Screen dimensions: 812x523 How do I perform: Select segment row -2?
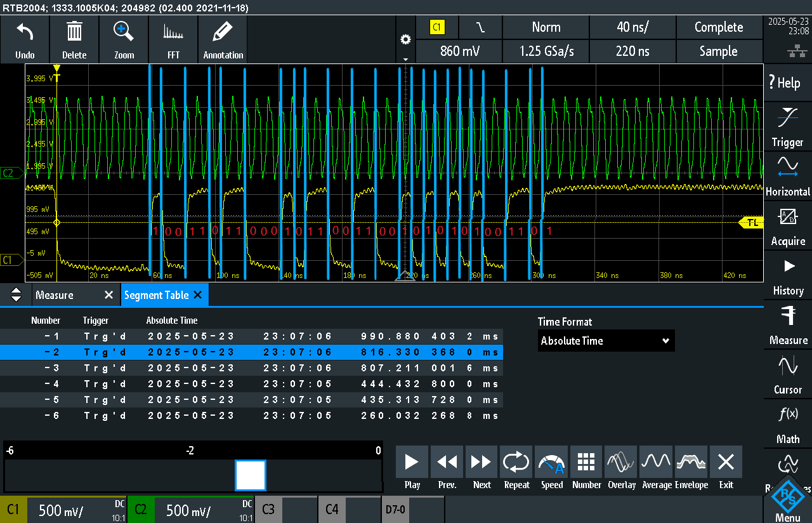[252, 352]
